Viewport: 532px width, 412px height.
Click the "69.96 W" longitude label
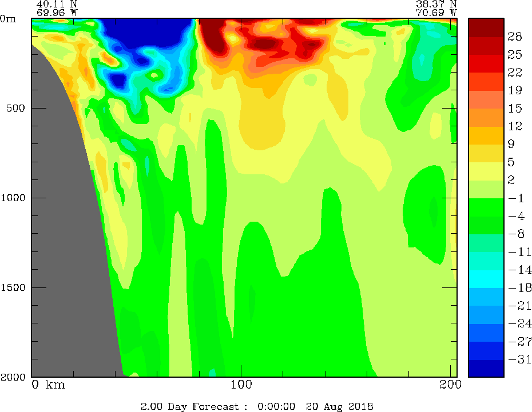[x=57, y=13]
